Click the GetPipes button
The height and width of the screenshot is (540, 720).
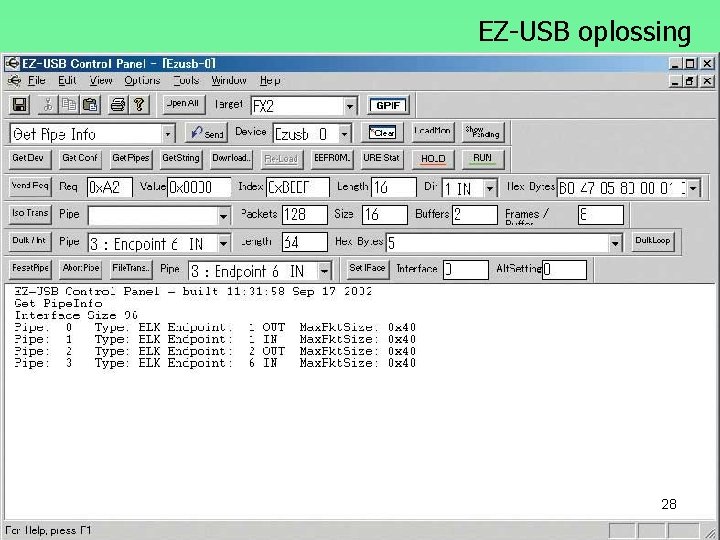(130, 159)
